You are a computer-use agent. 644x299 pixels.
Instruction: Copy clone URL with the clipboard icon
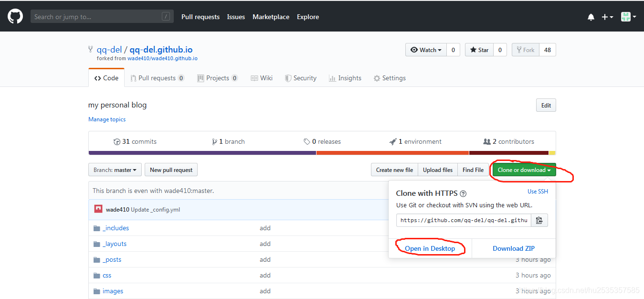pos(539,220)
